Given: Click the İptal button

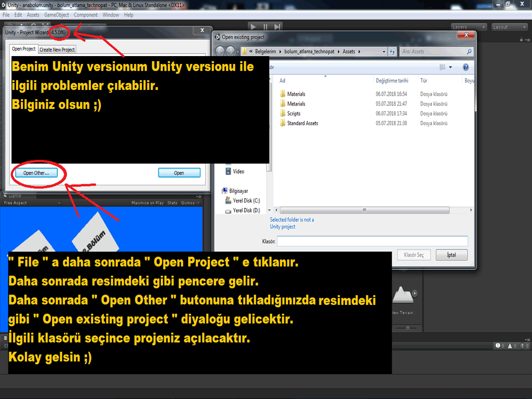Looking at the screenshot, I should [451, 255].
